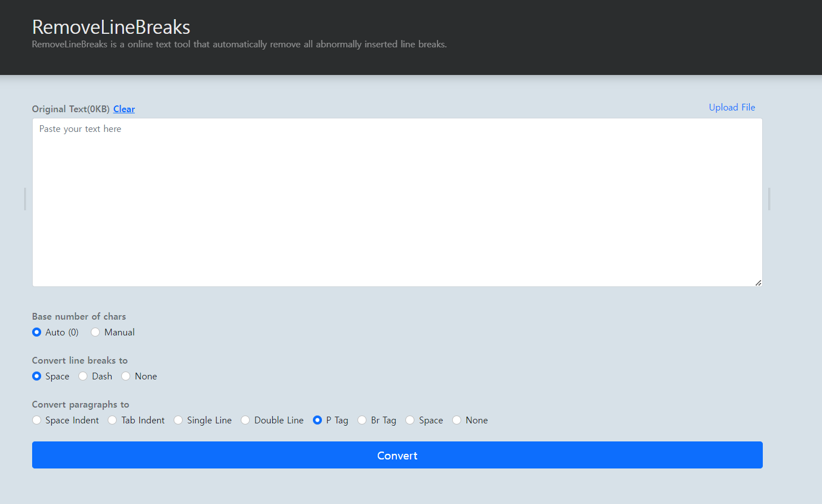Image resolution: width=822 pixels, height=504 pixels.
Task: Select Space under Convert paragraphs to
Action: 410,420
